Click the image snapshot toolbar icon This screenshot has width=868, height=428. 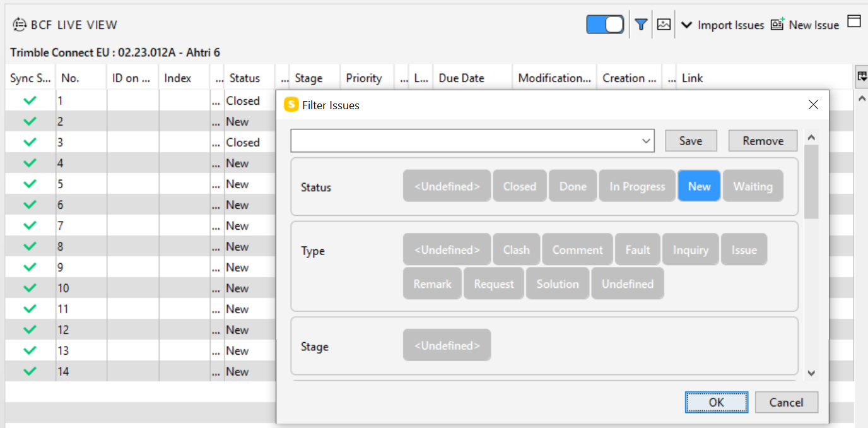coord(664,25)
